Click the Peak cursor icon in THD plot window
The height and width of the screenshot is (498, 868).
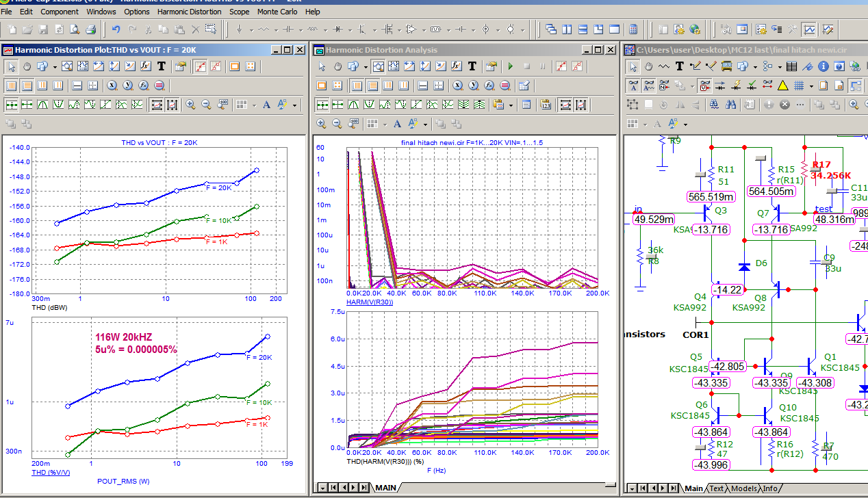pyautogui.click(x=42, y=104)
